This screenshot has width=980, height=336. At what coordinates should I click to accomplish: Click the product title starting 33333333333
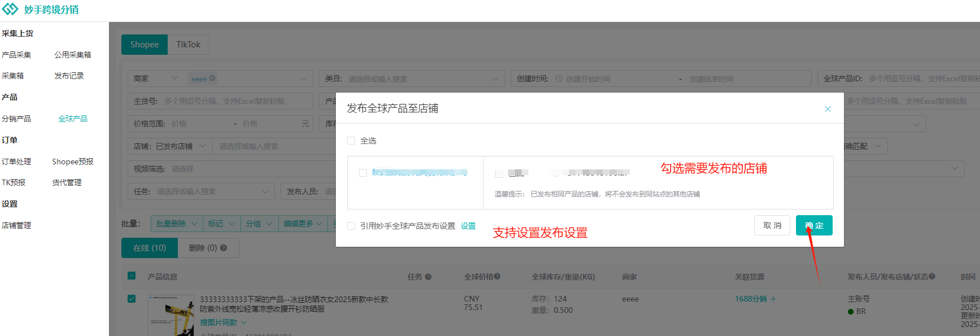click(294, 304)
